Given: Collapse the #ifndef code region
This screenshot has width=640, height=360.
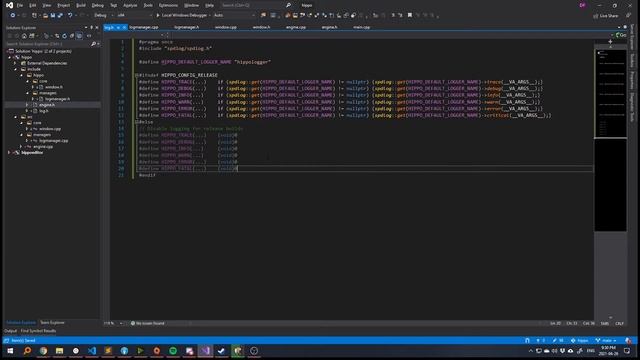Looking at the screenshot, I should click(x=137, y=76).
